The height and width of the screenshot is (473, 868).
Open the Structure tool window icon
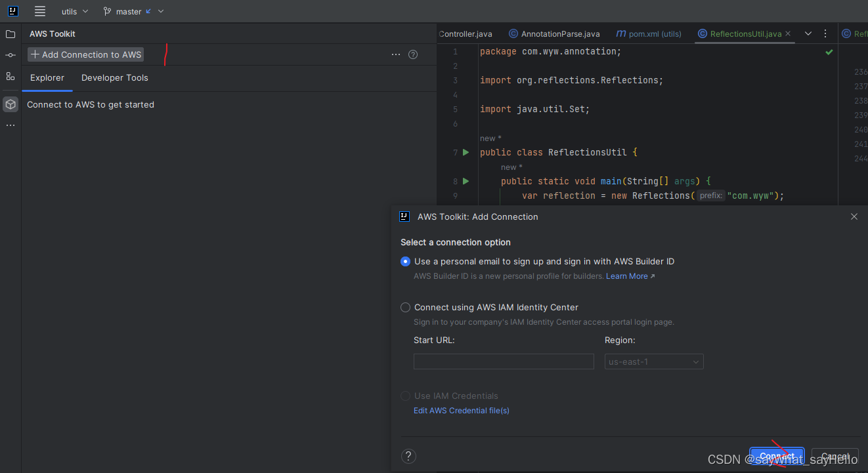[x=11, y=76]
